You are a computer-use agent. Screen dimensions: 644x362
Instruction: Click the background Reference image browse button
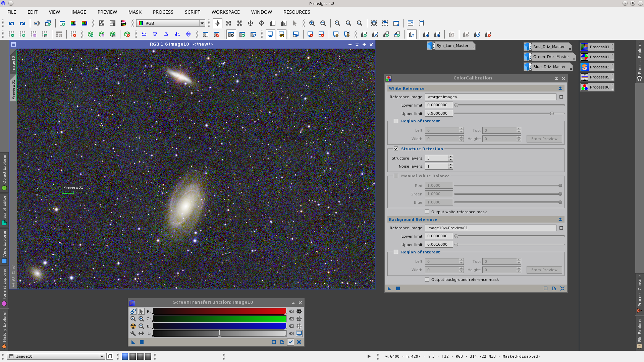(562, 228)
